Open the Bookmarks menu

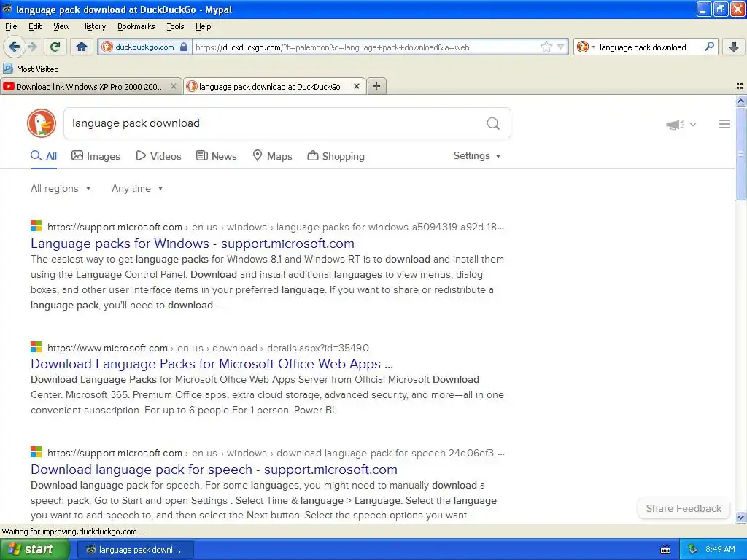coord(136,26)
